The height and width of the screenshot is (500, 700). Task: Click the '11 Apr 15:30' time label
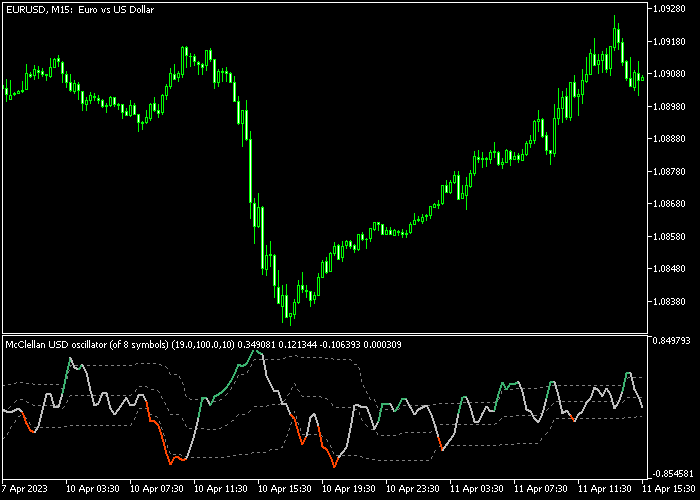[669, 488]
